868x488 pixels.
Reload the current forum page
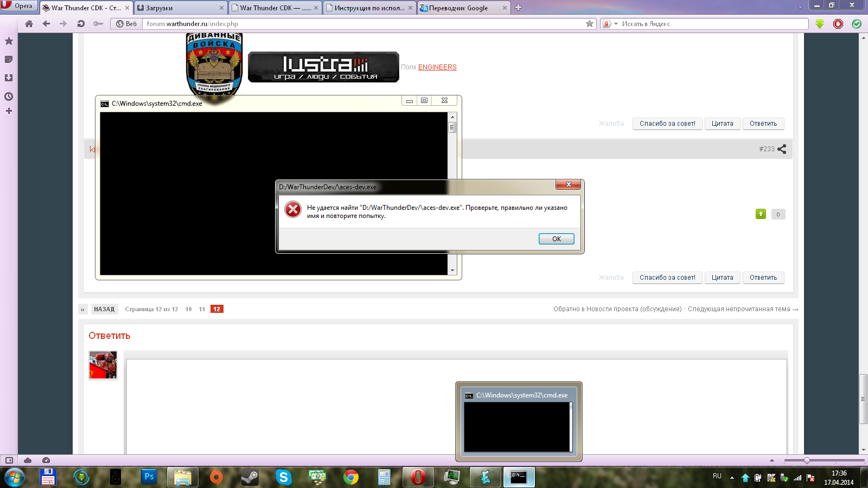point(81,24)
